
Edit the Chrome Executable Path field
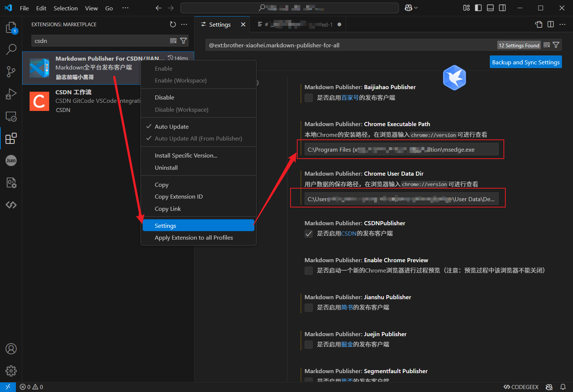tap(401, 149)
